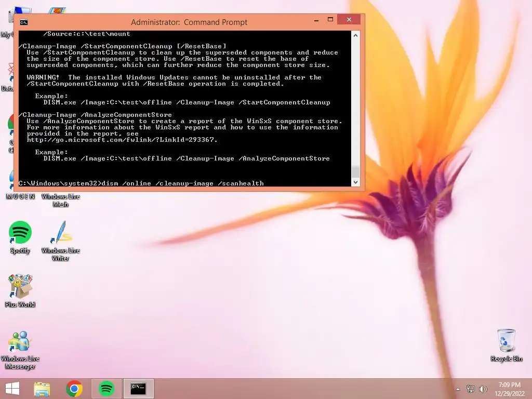
Task: Minimize the Command Prompt window
Action: (316, 20)
